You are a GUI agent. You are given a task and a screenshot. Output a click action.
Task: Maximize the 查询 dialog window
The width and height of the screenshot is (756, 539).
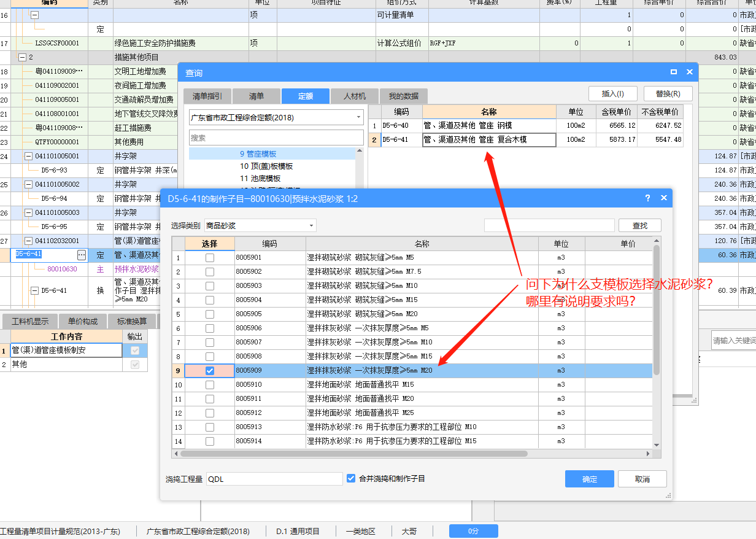[674, 72]
